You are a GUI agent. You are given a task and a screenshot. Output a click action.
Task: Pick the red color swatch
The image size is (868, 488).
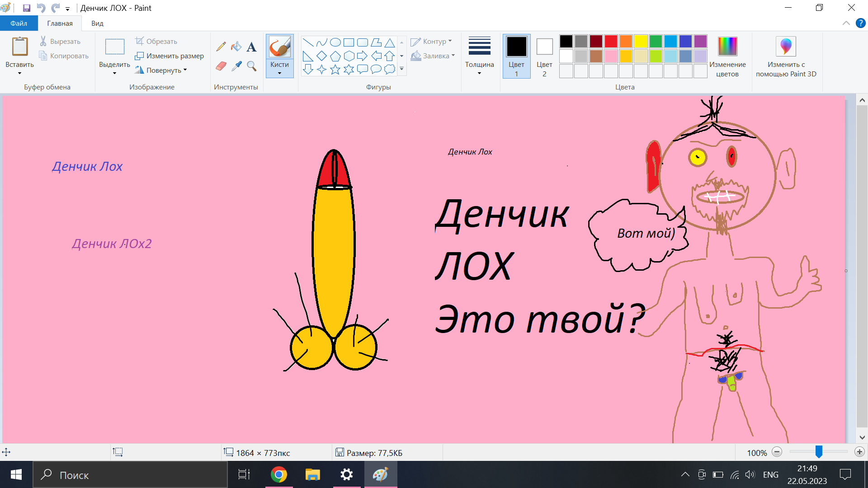pos(611,41)
